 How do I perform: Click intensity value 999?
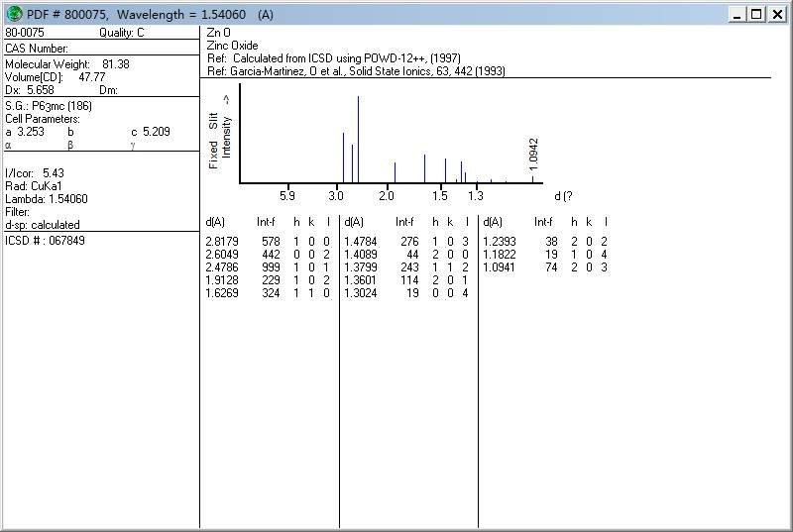271,267
